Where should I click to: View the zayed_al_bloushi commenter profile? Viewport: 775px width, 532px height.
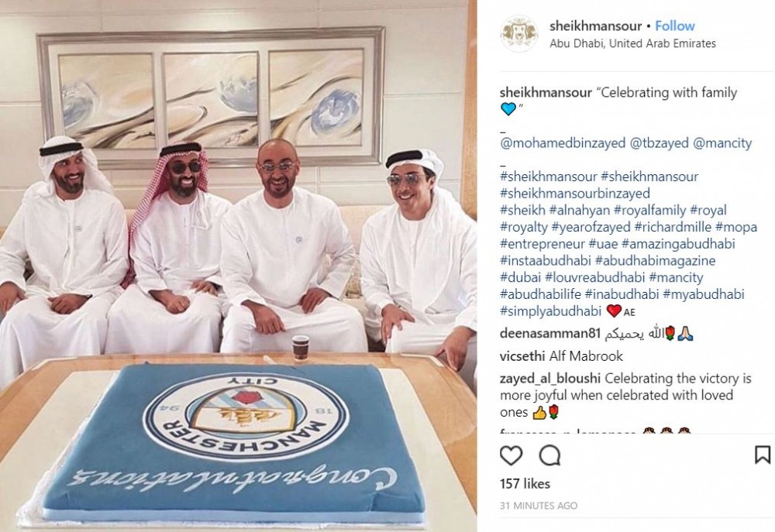pyautogui.click(x=550, y=379)
